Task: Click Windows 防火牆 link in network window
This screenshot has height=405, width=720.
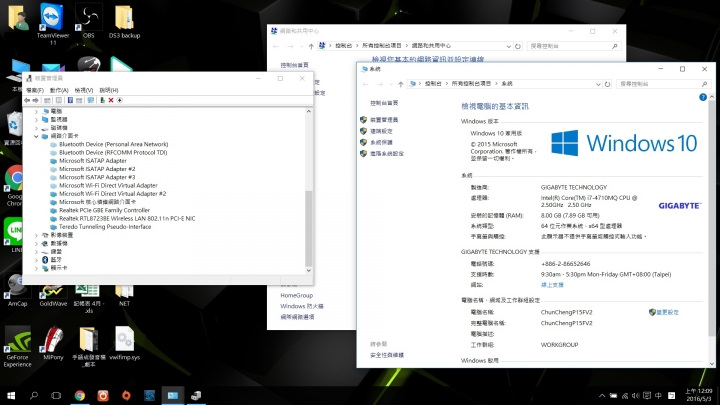Action: [x=302, y=306]
